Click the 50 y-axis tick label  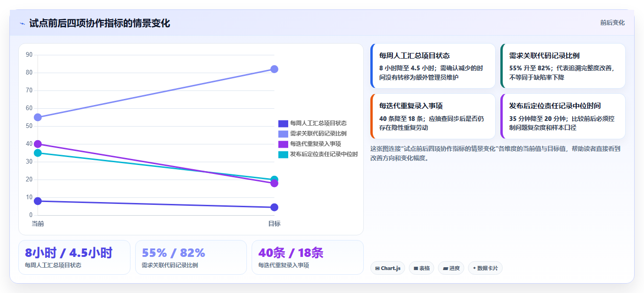click(x=29, y=126)
